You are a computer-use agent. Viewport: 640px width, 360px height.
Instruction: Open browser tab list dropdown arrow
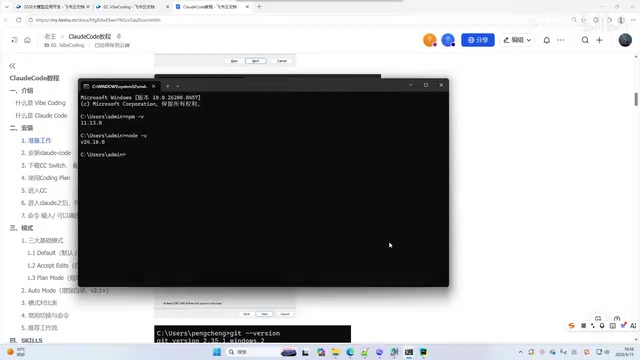tap(6, 7)
